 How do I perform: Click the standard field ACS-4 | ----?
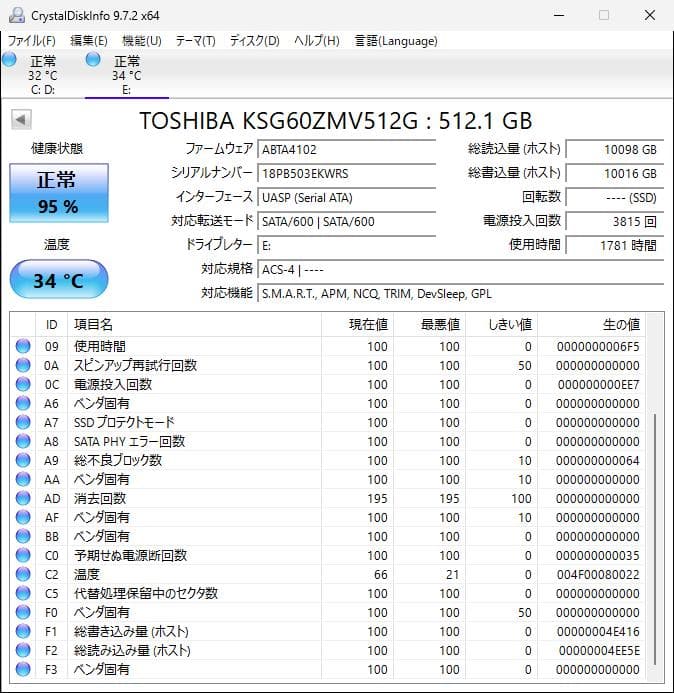[x=461, y=269]
